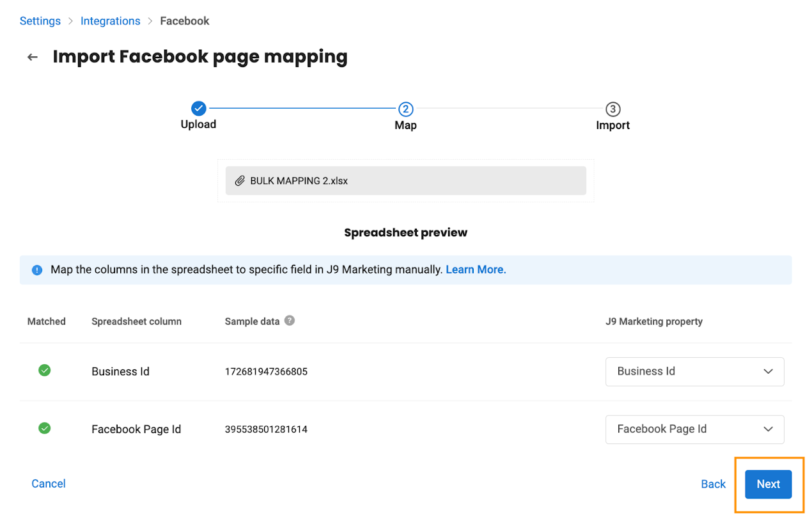Click sample value 395538501281614
The height and width of the screenshot is (522, 812).
266,429
